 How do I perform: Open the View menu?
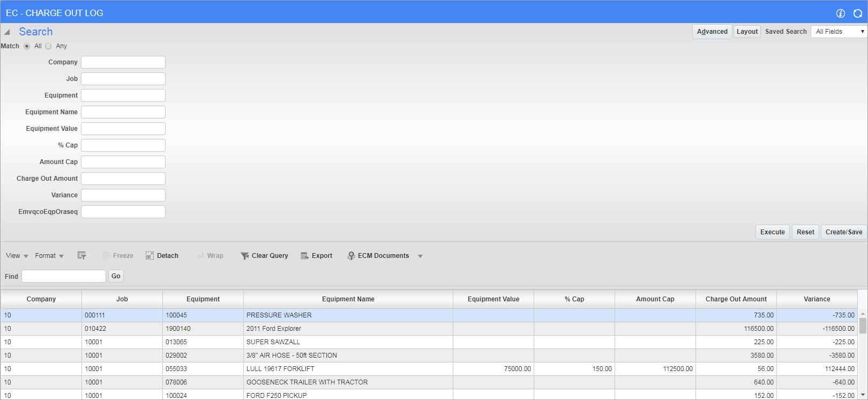coord(17,256)
